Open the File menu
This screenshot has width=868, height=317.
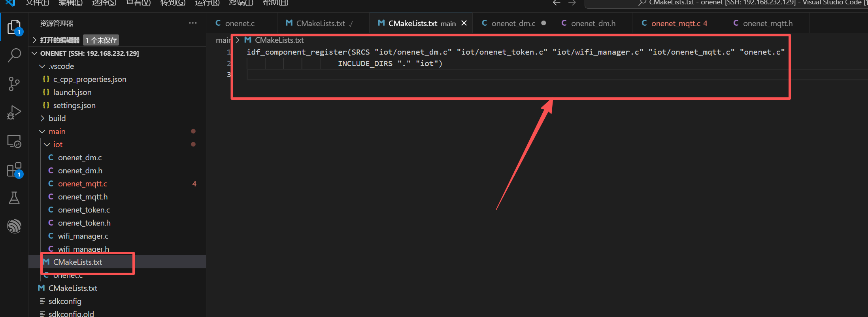(x=38, y=3)
